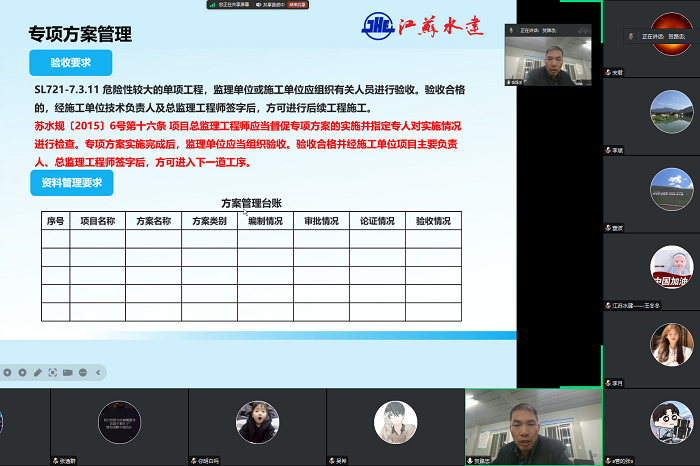Click the next slide arrow in presentation toolbar
Image resolution: width=700 pixels, height=466 pixels.
coord(22,372)
